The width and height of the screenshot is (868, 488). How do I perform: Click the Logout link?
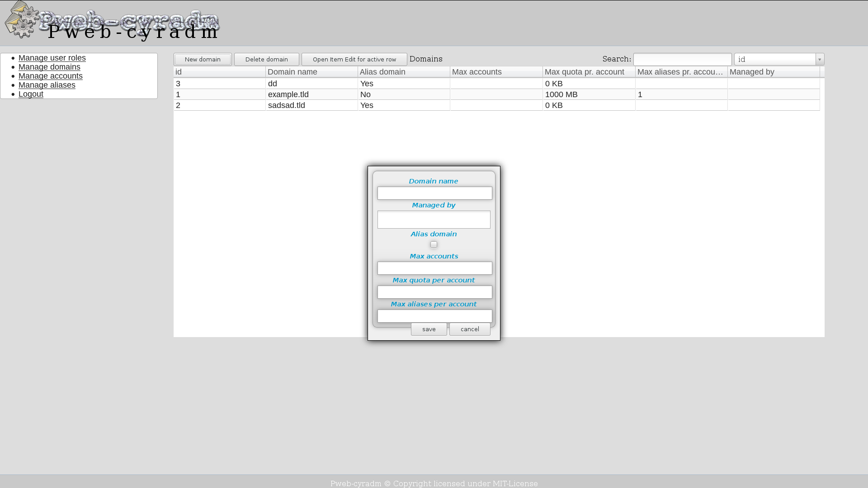tap(31, 94)
